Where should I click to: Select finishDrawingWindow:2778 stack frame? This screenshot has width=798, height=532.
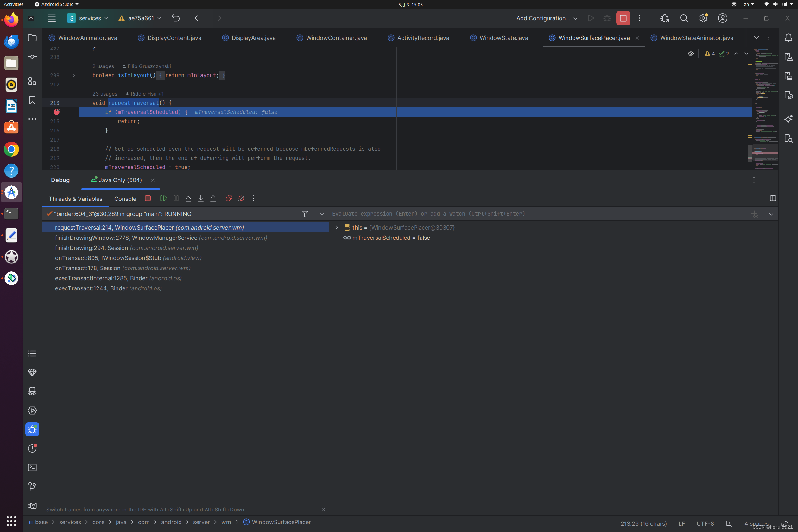click(161, 238)
